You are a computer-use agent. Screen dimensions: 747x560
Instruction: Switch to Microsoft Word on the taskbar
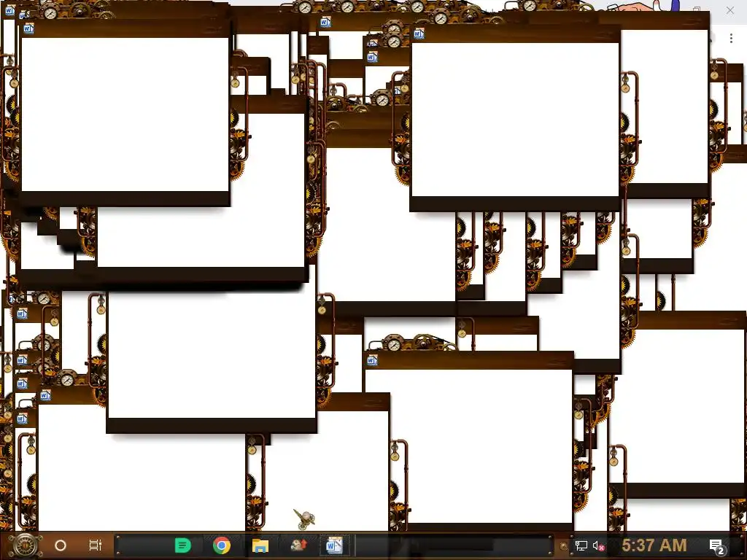point(334,545)
